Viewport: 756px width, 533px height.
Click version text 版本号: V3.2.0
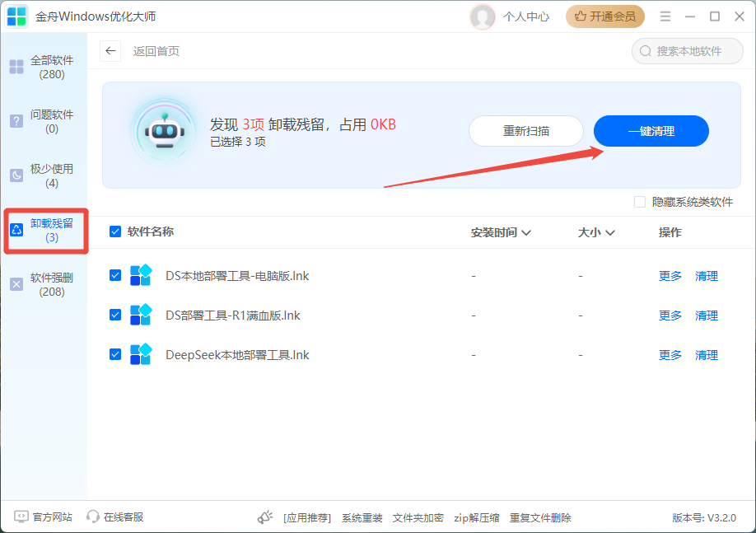704,517
